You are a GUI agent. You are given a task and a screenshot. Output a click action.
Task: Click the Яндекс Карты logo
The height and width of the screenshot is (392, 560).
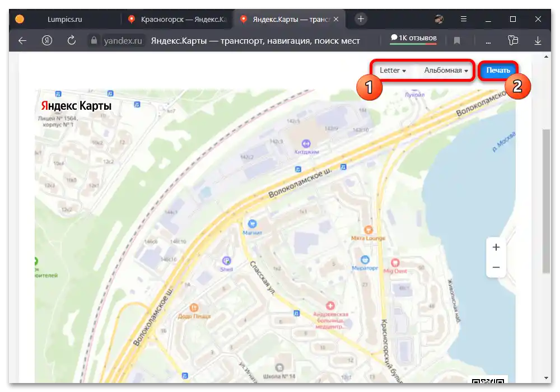pyautogui.click(x=76, y=106)
